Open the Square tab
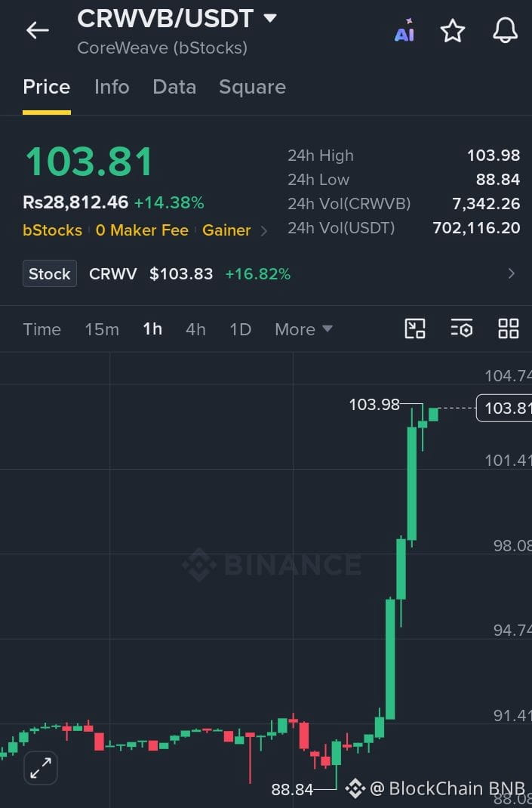This screenshot has width=532, height=808. pos(252,88)
